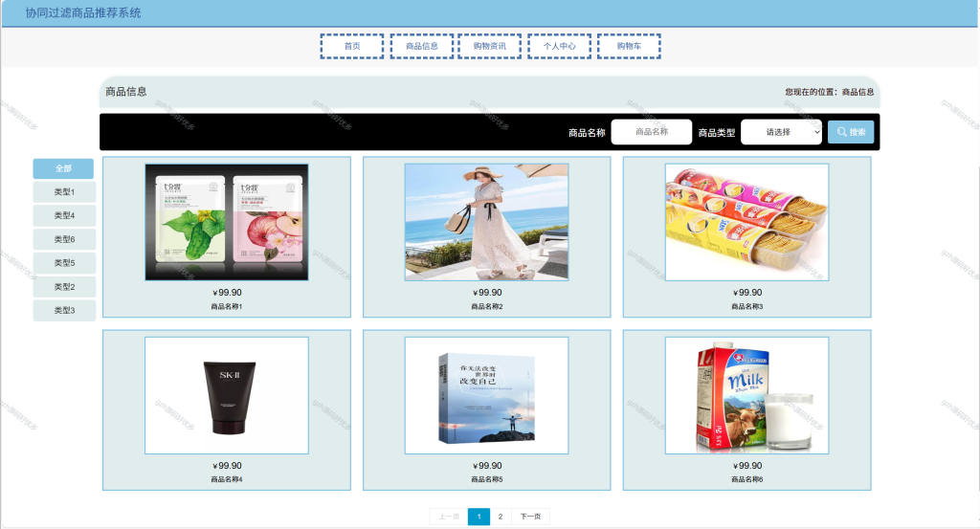Go to page 2 of products
The height and width of the screenshot is (529, 980).
(500, 517)
